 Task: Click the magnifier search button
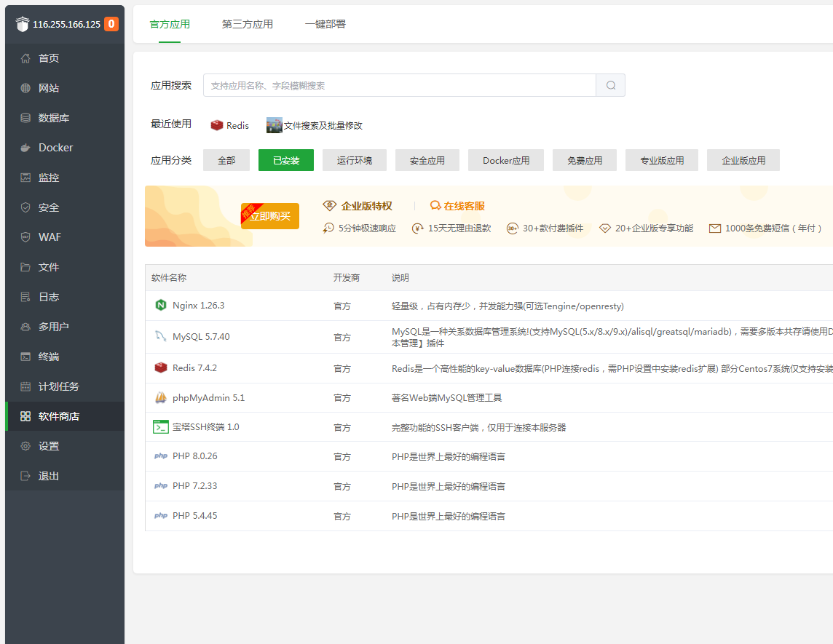click(610, 85)
